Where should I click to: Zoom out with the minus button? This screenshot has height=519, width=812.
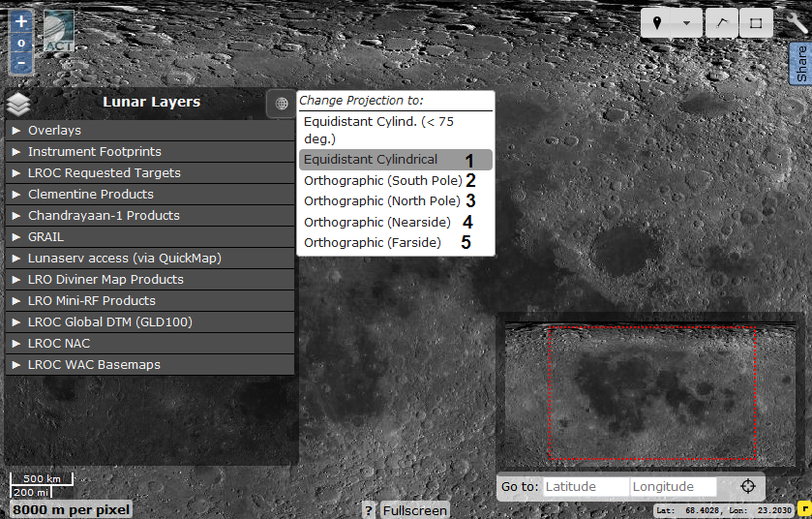(21, 63)
